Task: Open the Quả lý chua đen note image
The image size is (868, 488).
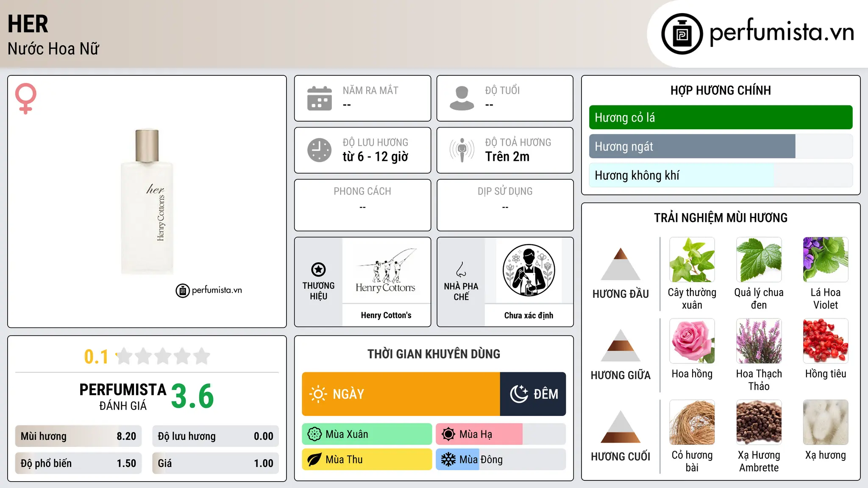Action: click(759, 260)
